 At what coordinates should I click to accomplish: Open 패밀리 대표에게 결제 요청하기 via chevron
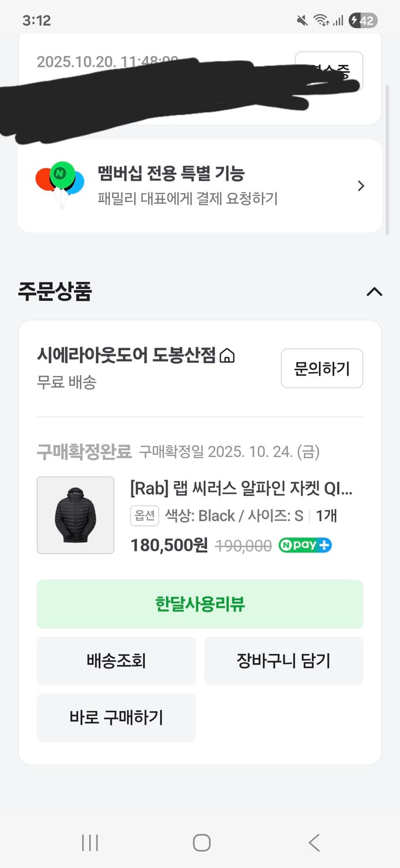pos(361,186)
